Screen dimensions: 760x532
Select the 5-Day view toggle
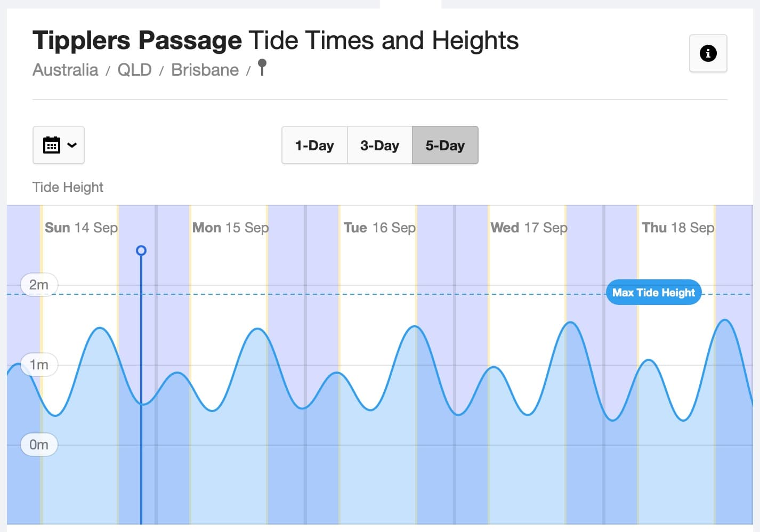pyautogui.click(x=445, y=145)
